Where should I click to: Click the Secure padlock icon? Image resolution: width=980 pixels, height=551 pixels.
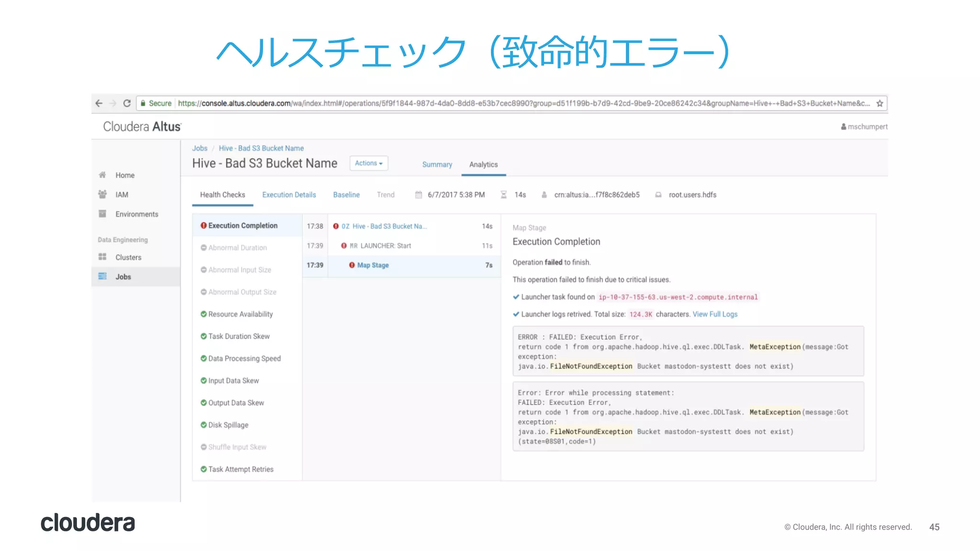point(143,103)
